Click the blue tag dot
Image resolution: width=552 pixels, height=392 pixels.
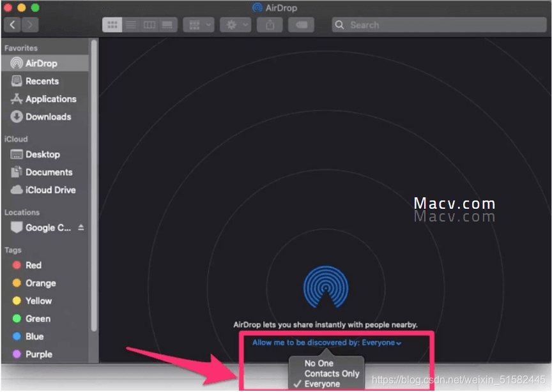pos(17,336)
